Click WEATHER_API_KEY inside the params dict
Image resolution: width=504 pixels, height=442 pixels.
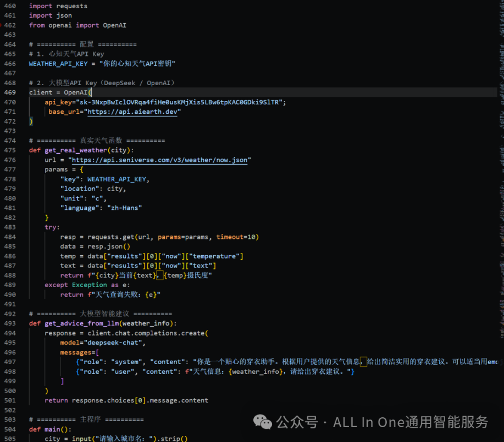click(117, 179)
